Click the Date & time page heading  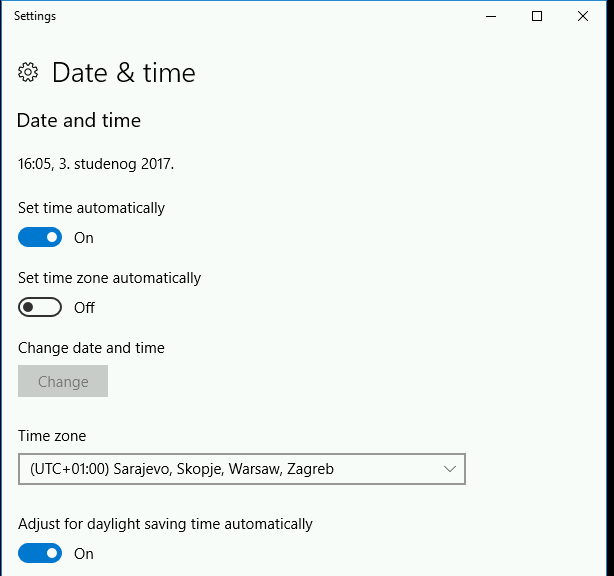123,72
